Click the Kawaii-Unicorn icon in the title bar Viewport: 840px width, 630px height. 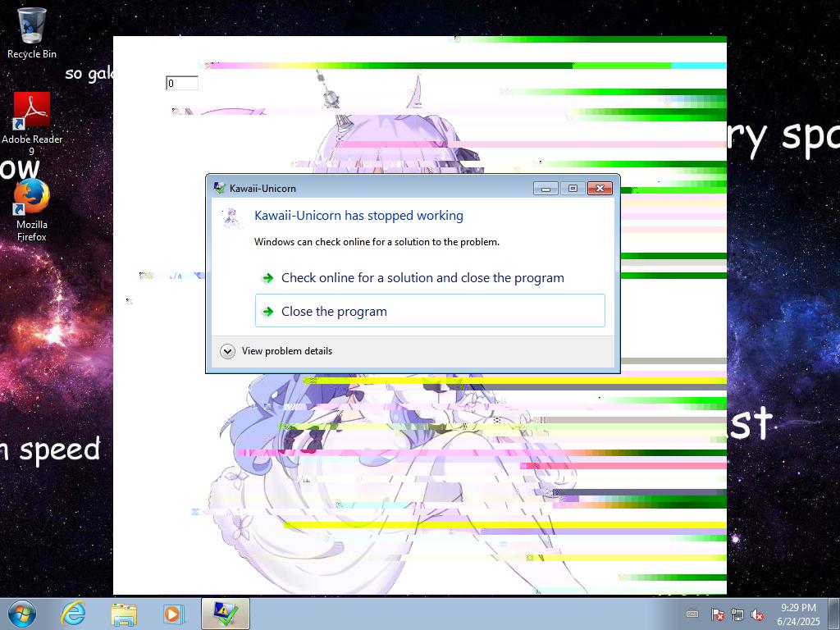click(x=219, y=188)
